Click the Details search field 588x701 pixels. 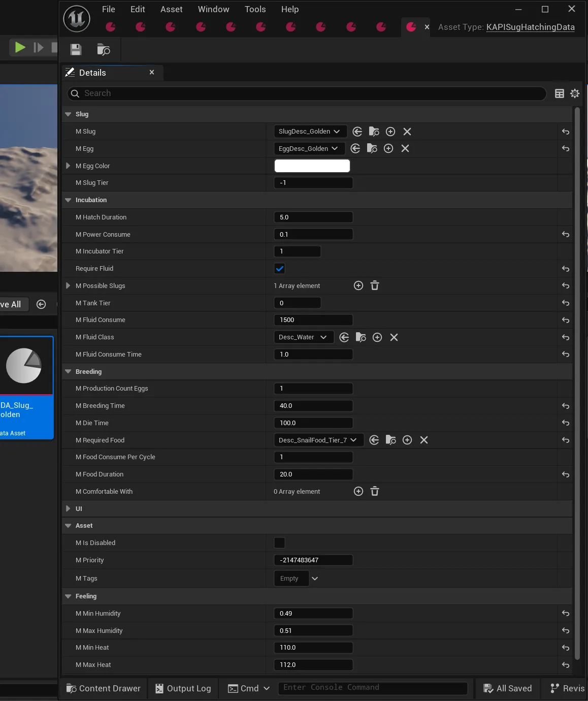(307, 93)
